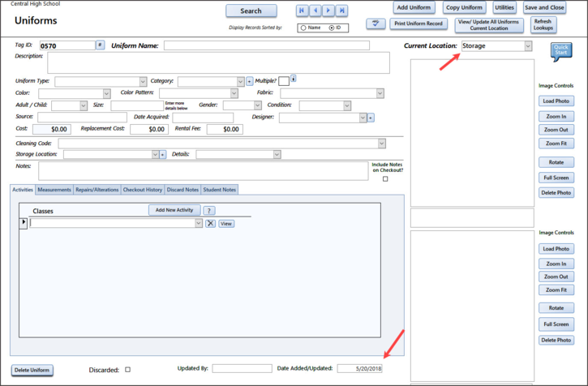Click the Add Uniform button
Viewport: 588px width, 386px height.
coord(414,7)
